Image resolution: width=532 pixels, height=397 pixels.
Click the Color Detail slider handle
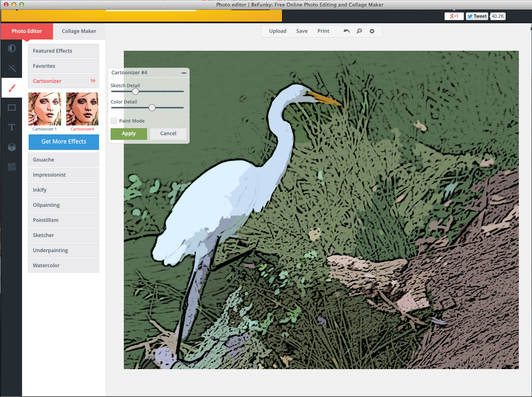tap(152, 108)
